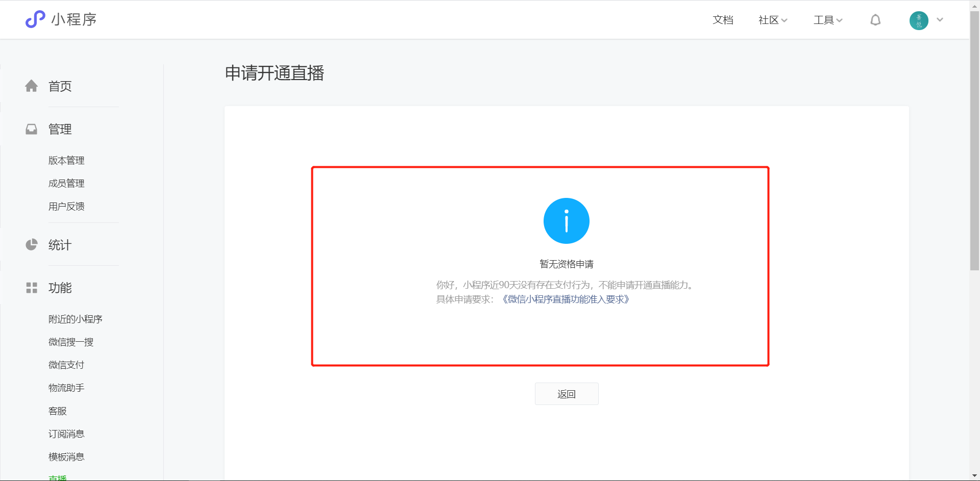Click the 申请开通直播 page heading
Viewport: 980px width, 481px height.
(x=275, y=73)
